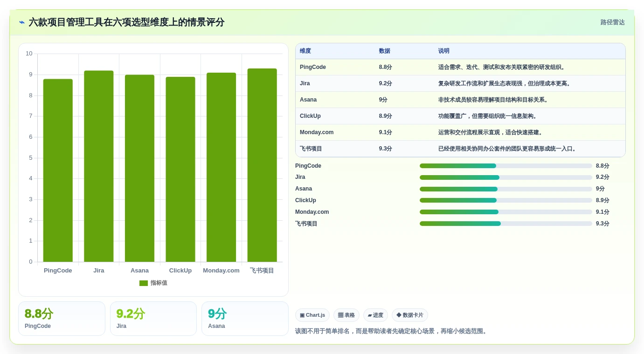Viewport: 644px width, 354px height.
Task: Click the 飞书项目 bar in the chart
Action: pos(262,165)
